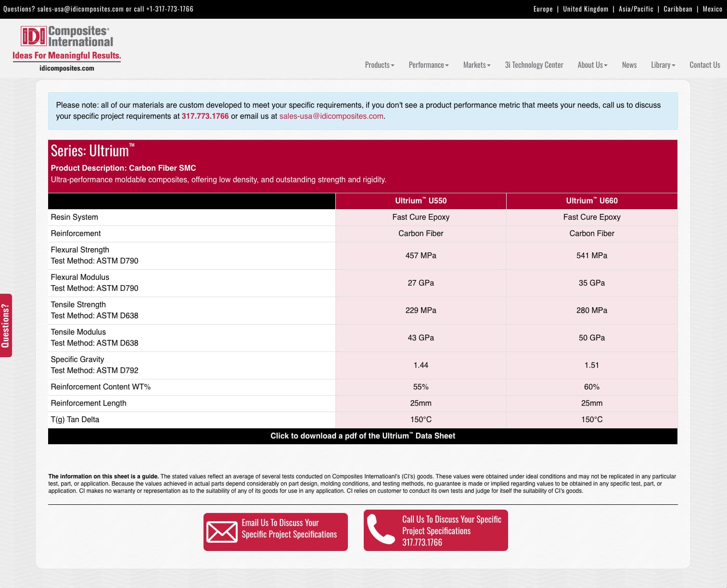Click the 60% reinforcement content value

point(592,387)
